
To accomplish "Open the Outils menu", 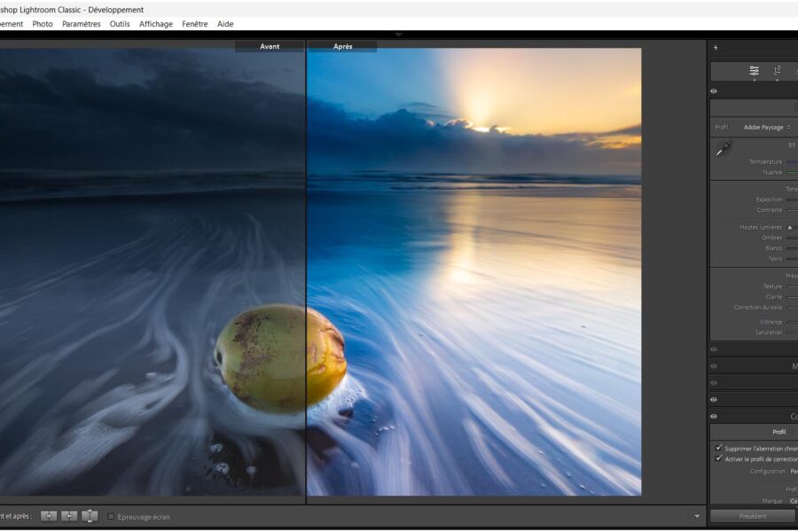I will click(x=120, y=24).
